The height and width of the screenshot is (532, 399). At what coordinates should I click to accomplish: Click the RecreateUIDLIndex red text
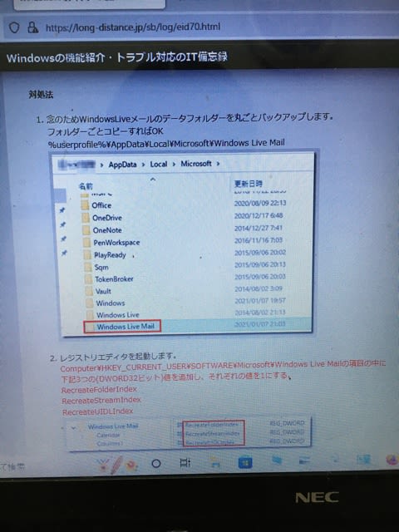[98, 411]
